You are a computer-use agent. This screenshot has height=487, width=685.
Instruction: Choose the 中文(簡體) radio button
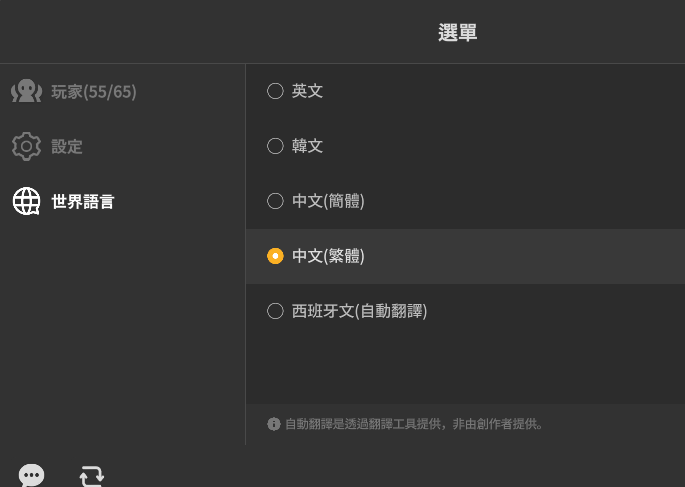[x=275, y=201]
